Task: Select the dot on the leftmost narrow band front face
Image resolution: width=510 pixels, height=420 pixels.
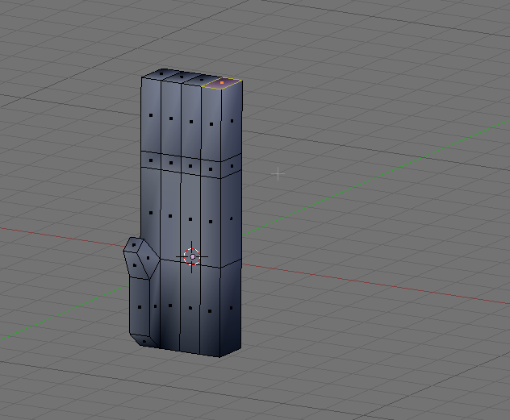Action: coord(151,160)
